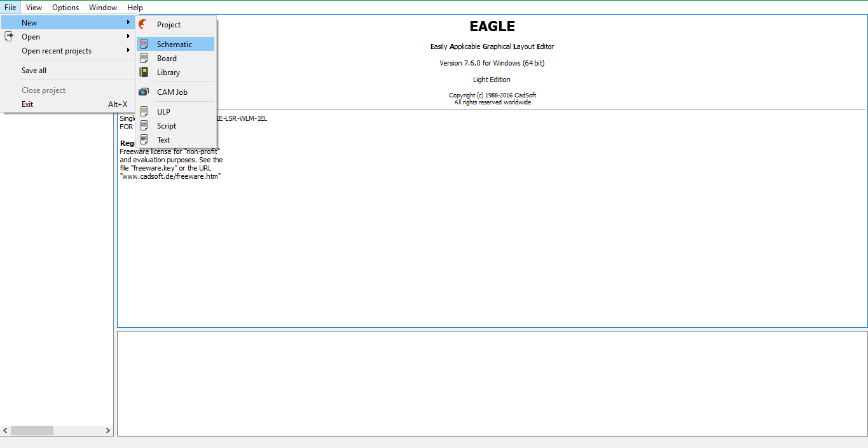Click the Schematic icon in New submenu
The height and width of the screenshot is (448, 868).
pyautogui.click(x=144, y=45)
